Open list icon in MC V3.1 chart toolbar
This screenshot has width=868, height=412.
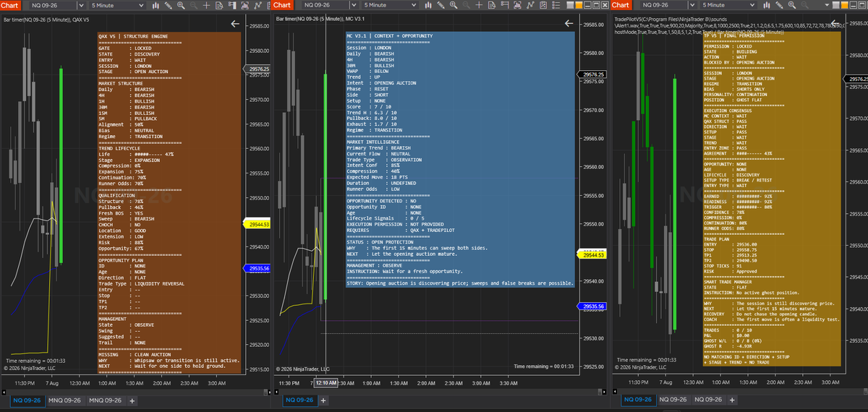point(556,5)
